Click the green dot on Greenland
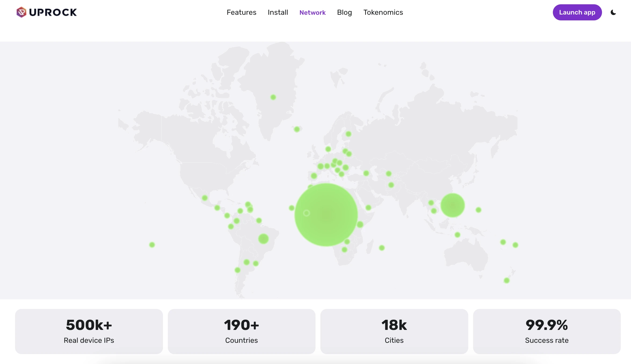 273,97
